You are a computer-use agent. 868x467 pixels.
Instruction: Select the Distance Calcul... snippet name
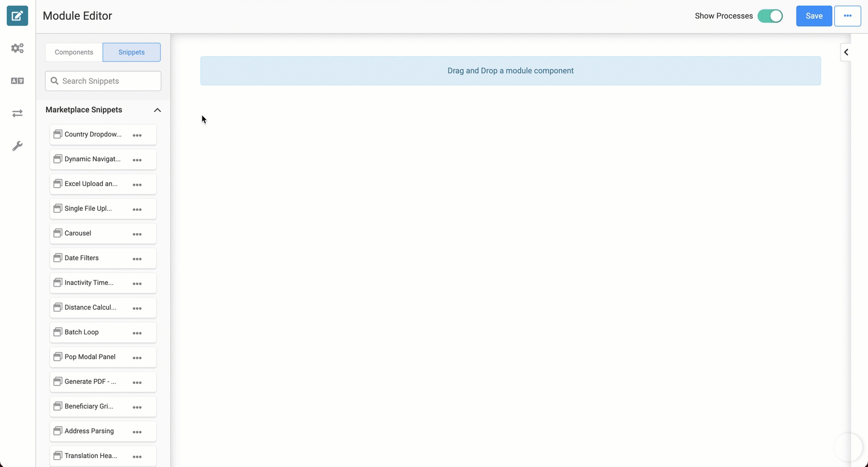tap(91, 307)
